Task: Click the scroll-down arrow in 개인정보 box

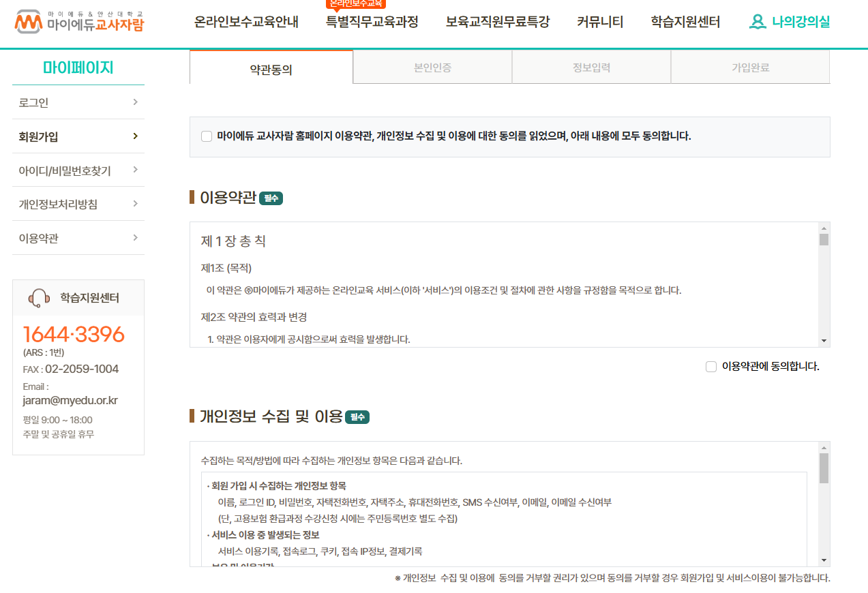Action: [824, 560]
